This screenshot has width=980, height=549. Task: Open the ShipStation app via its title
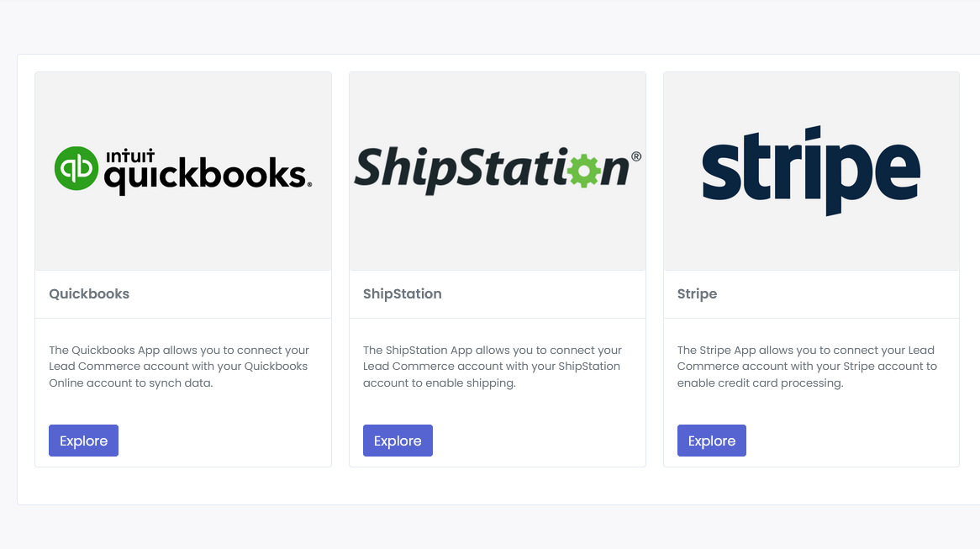[403, 293]
